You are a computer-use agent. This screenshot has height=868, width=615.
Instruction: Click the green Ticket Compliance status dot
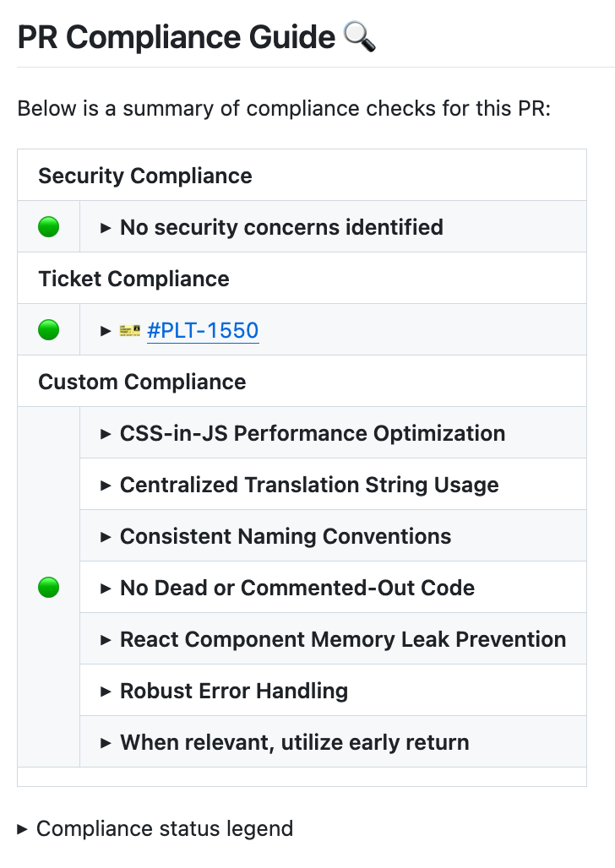(49, 330)
